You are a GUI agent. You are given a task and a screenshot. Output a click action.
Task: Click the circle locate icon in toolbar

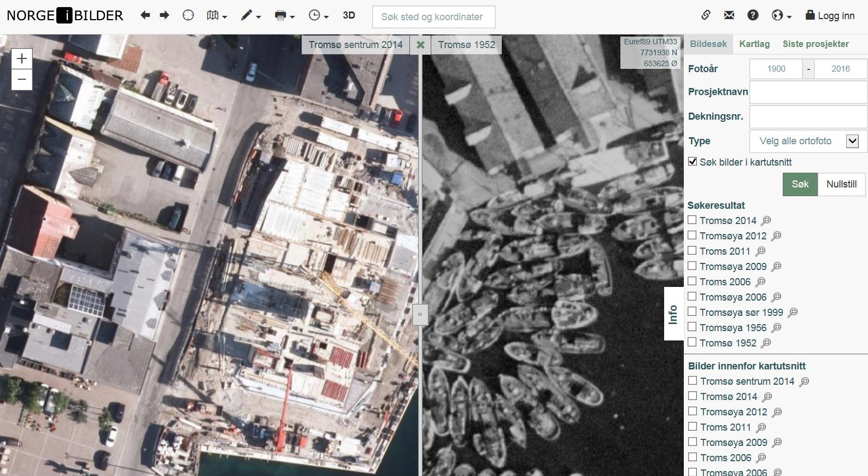(x=188, y=15)
